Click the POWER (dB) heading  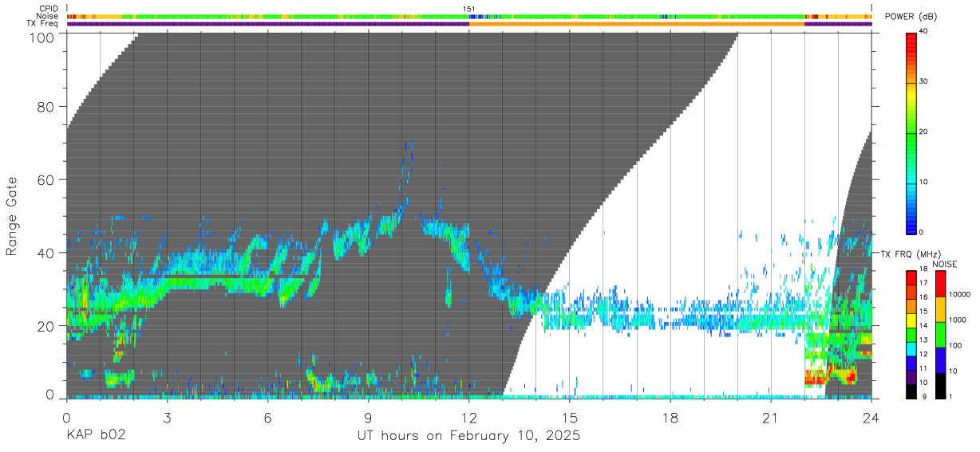(x=911, y=17)
